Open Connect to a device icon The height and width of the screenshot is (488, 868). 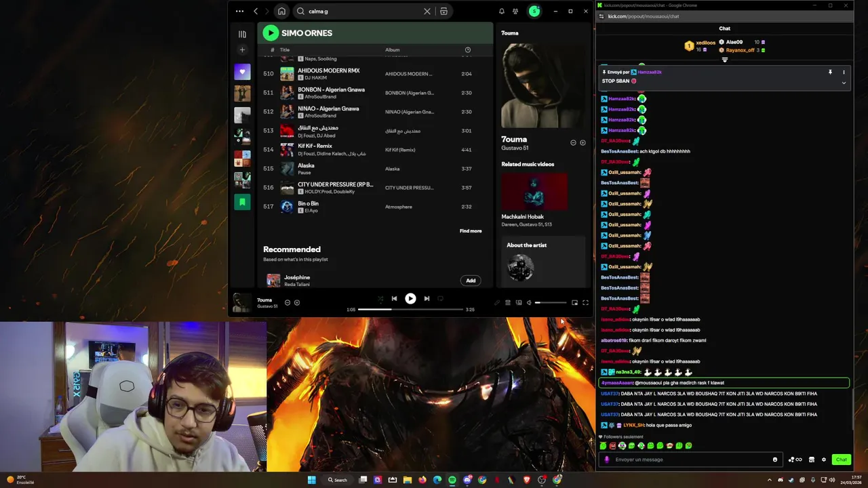coord(519,303)
